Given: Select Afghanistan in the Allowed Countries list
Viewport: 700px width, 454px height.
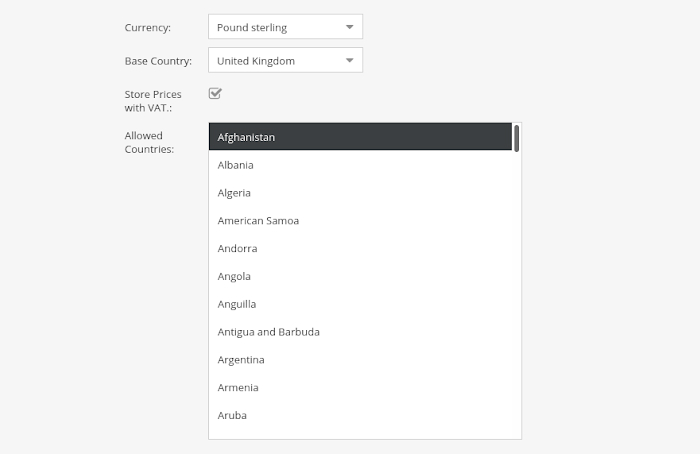Looking at the screenshot, I should click(360, 137).
